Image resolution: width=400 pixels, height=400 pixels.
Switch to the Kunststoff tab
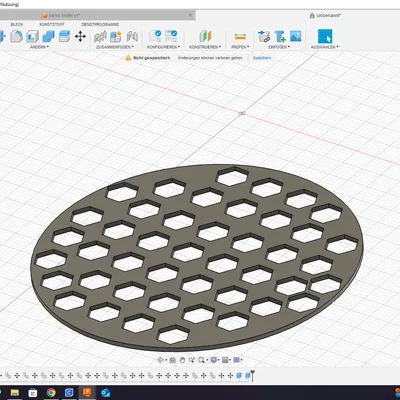point(52,25)
